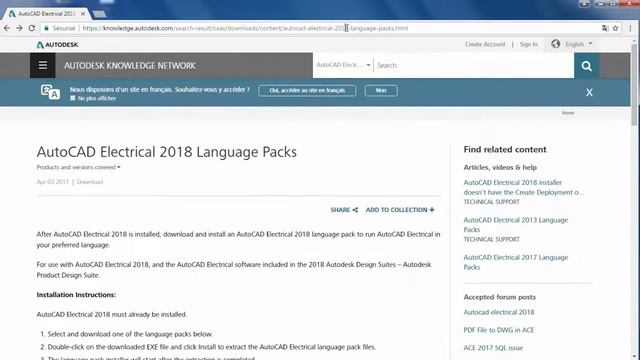Reload the page with the refresh icon
The image size is (640, 360).
(32, 28)
